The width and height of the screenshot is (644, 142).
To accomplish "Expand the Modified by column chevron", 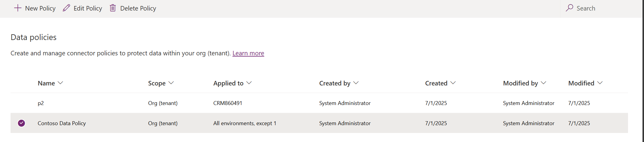I will coord(544,83).
